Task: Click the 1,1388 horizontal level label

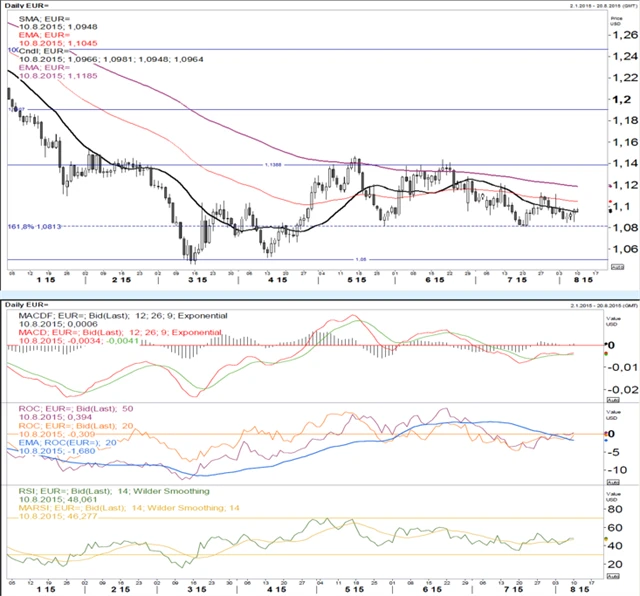Action: pos(272,164)
